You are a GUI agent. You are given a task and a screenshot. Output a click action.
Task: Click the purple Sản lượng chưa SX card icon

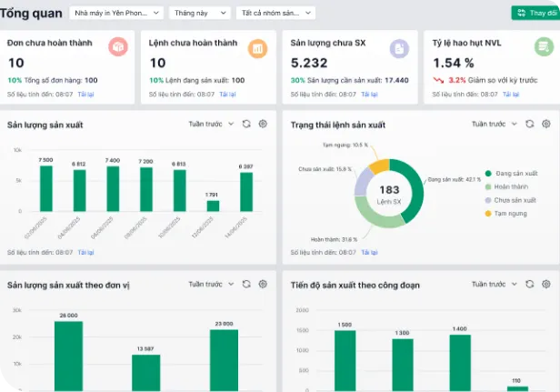(x=399, y=47)
